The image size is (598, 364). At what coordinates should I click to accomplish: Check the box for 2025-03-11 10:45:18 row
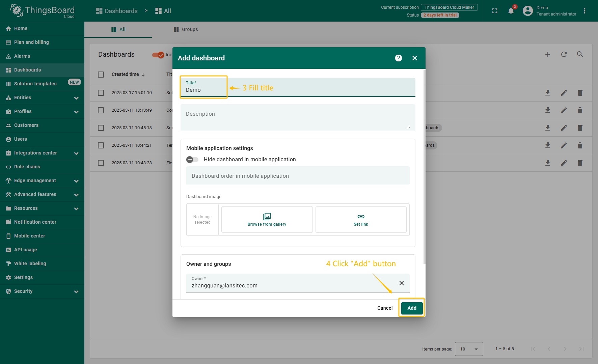[x=101, y=128]
